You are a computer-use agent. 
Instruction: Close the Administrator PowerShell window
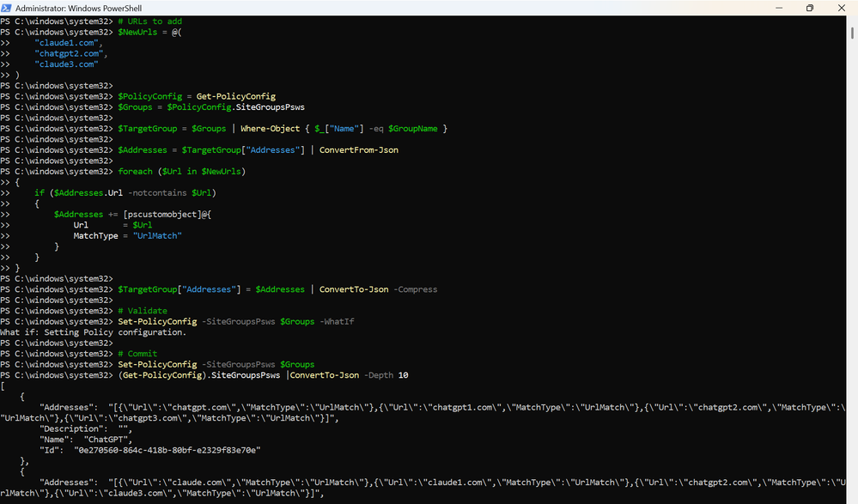click(x=842, y=8)
